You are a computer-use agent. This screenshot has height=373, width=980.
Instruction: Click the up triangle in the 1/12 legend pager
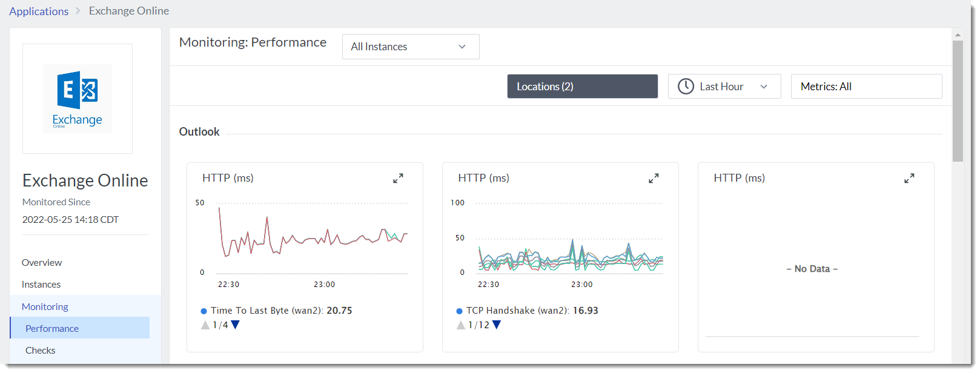click(x=461, y=325)
